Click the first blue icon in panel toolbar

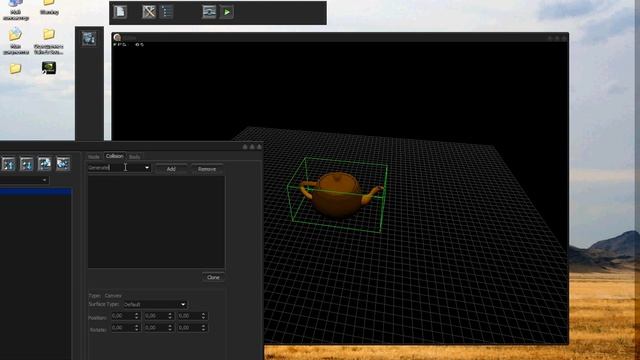point(9,164)
